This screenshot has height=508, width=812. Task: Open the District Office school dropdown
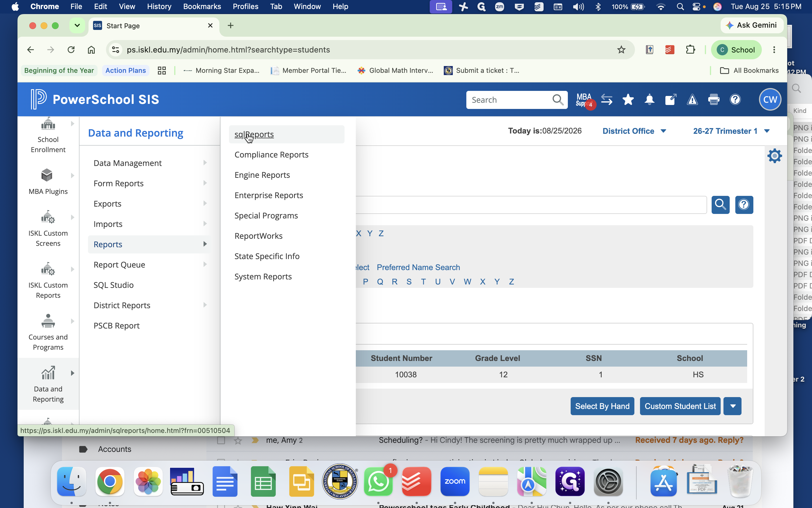click(x=634, y=131)
